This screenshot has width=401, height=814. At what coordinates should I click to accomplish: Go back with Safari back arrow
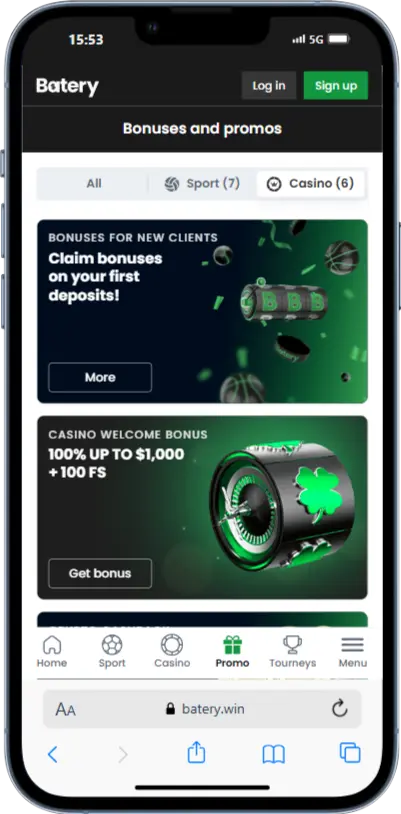click(52, 754)
